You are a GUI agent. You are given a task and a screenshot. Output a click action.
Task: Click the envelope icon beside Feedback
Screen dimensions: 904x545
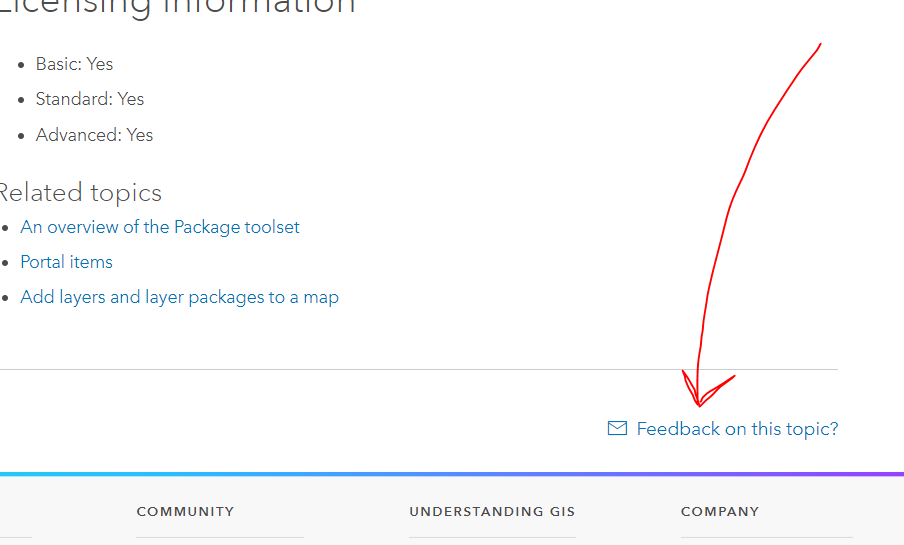click(x=617, y=428)
